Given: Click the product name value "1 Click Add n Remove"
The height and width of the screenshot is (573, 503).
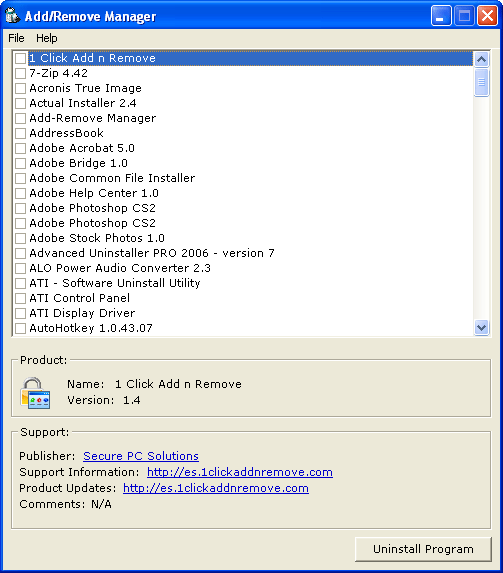Looking at the screenshot, I should [x=178, y=384].
